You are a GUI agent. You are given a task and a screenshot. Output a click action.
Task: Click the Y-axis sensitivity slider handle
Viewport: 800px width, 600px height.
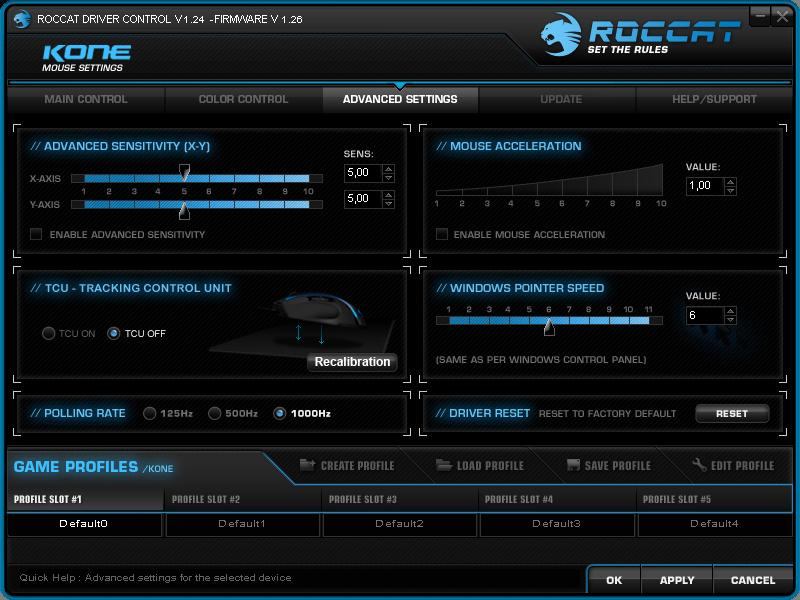coord(184,210)
